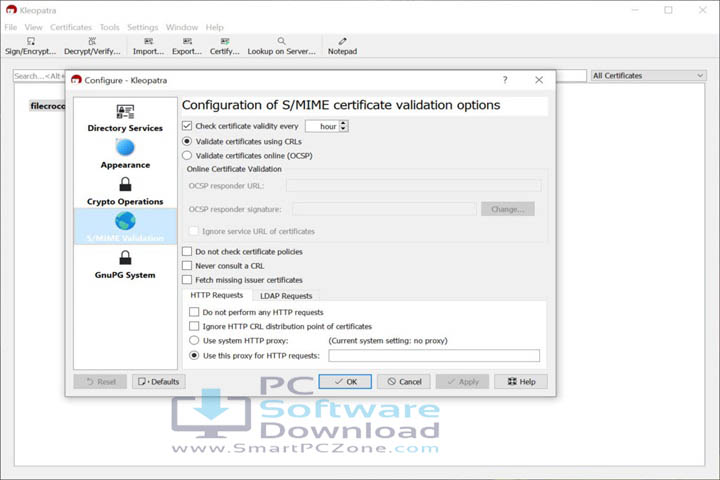
Task: Close the Configure dialog
Action: [539, 80]
